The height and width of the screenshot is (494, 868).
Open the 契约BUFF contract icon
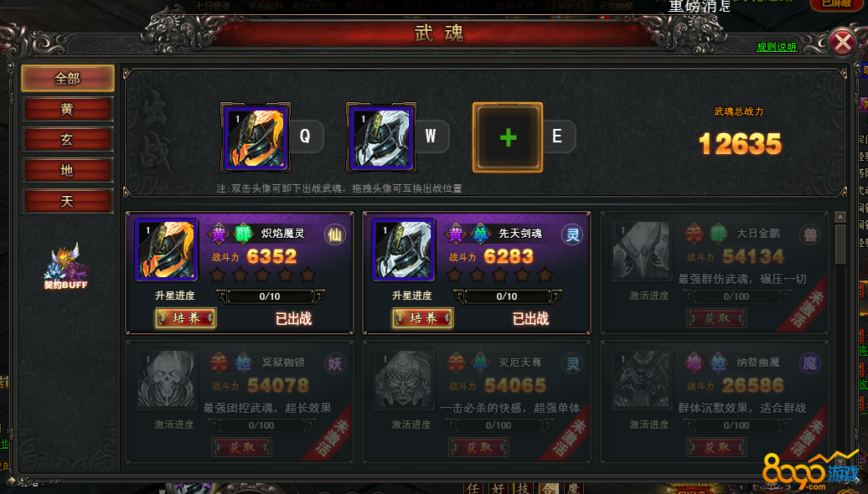[x=66, y=267]
